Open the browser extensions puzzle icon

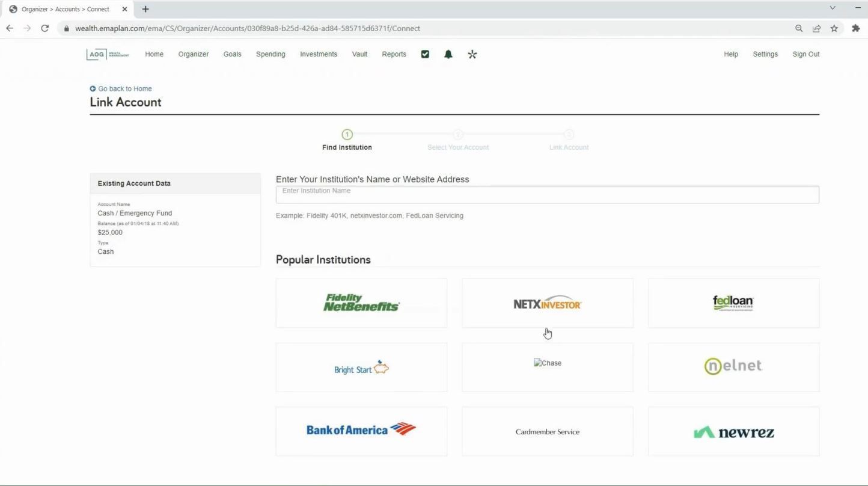coord(856,28)
